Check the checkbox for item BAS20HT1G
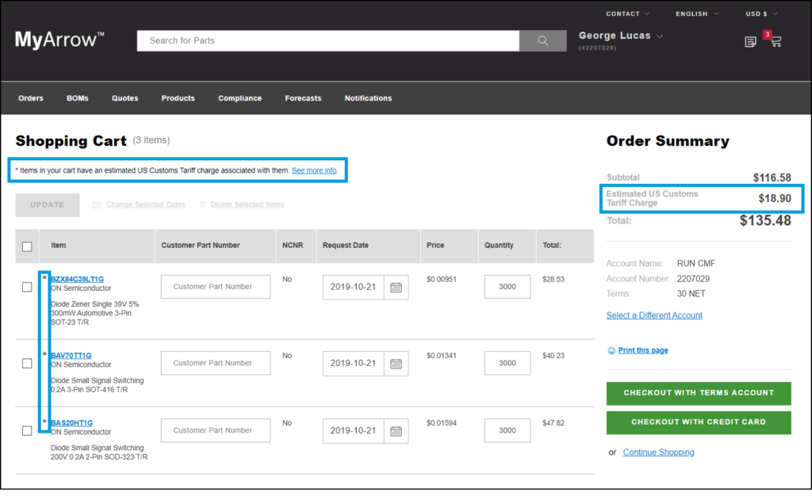This screenshot has height=504, width=812. (26, 430)
